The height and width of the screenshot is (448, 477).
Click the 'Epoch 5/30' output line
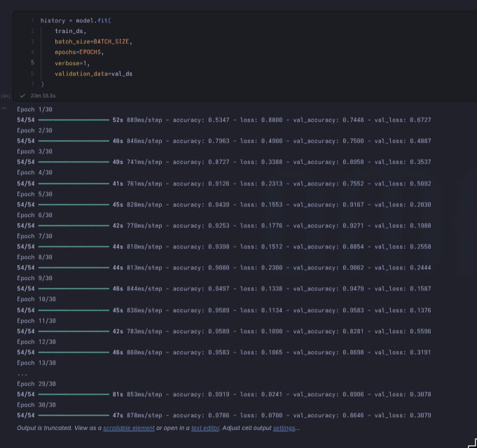coord(35,194)
